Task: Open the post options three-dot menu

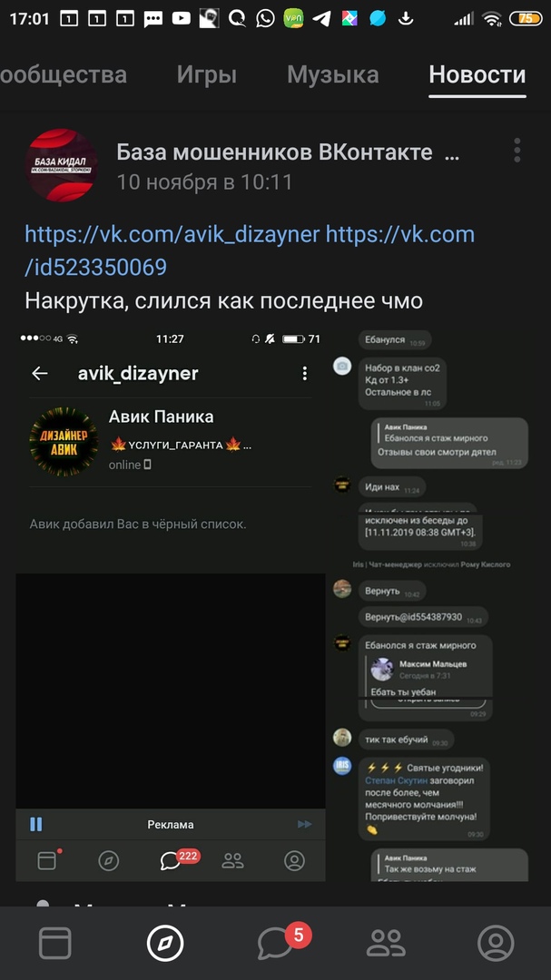Action: [517, 151]
